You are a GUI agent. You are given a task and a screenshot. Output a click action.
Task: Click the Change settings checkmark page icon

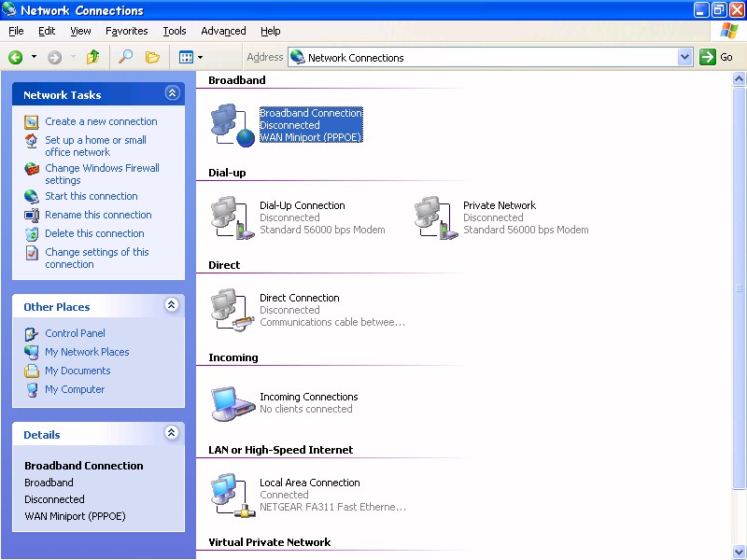click(32, 253)
